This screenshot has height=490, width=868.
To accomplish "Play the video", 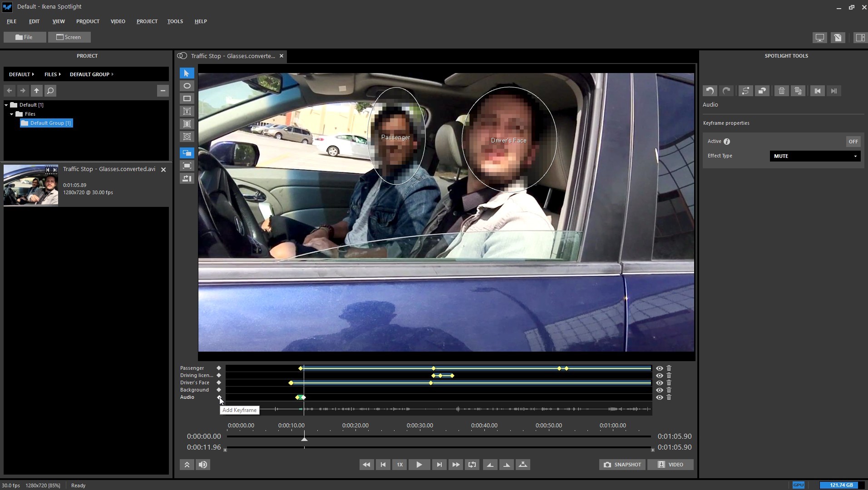I will [419, 465].
